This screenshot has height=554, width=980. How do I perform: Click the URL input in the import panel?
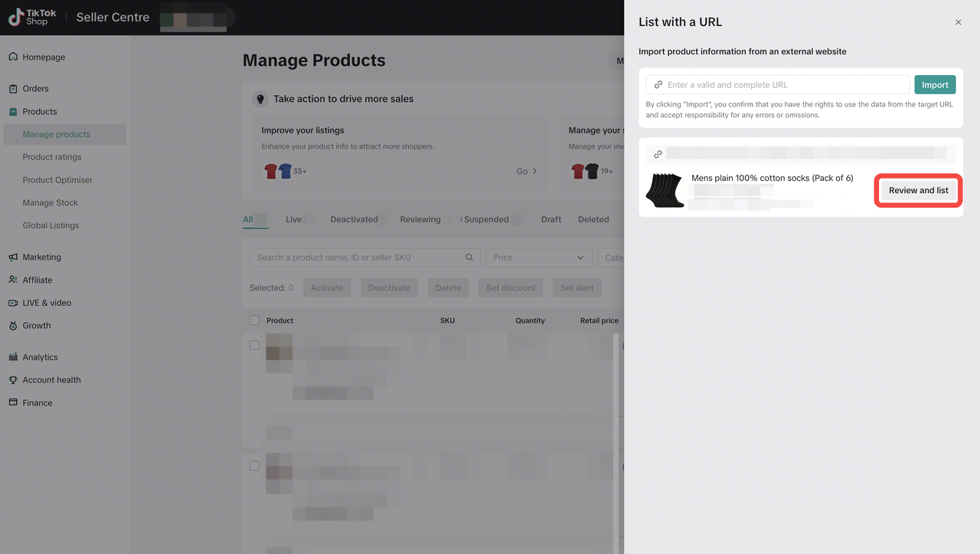click(x=778, y=85)
